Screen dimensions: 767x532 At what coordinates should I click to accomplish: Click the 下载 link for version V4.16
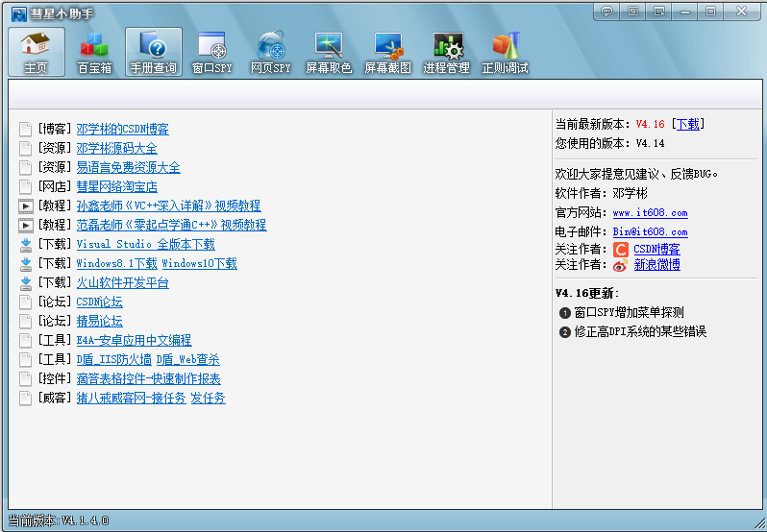[x=688, y=124]
